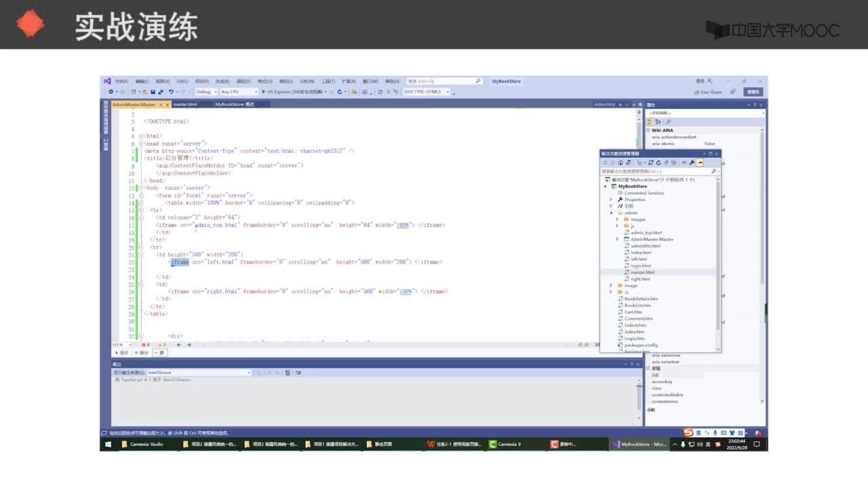Open Camtasia Studio from the taskbar
The width and height of the screenshot is (868, 488).
point(144,444)
